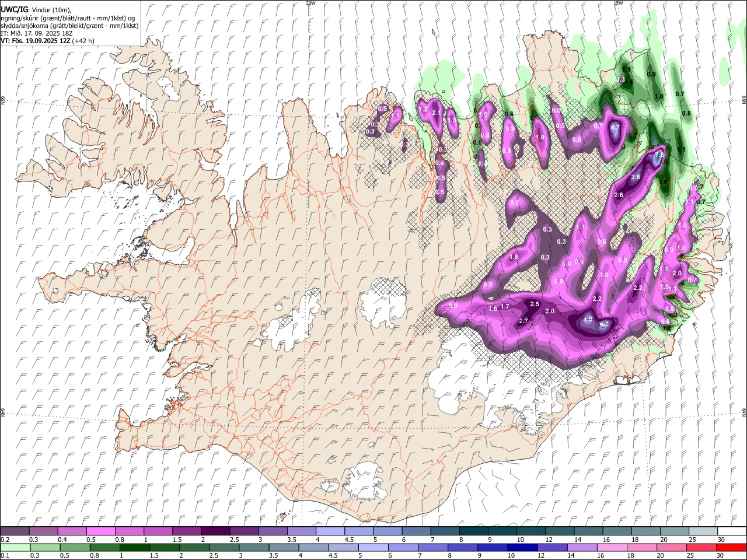Pick the dark purple snow swatch between 2 and 2.5
Viewport: 747px width, 560px height.
point(215,531)
